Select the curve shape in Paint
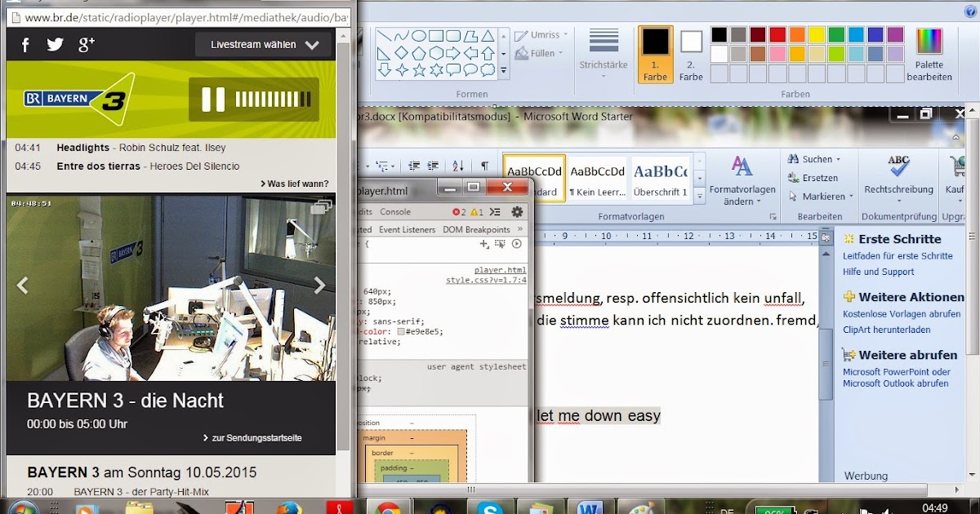Screen dimensions: 980x514 401,36
